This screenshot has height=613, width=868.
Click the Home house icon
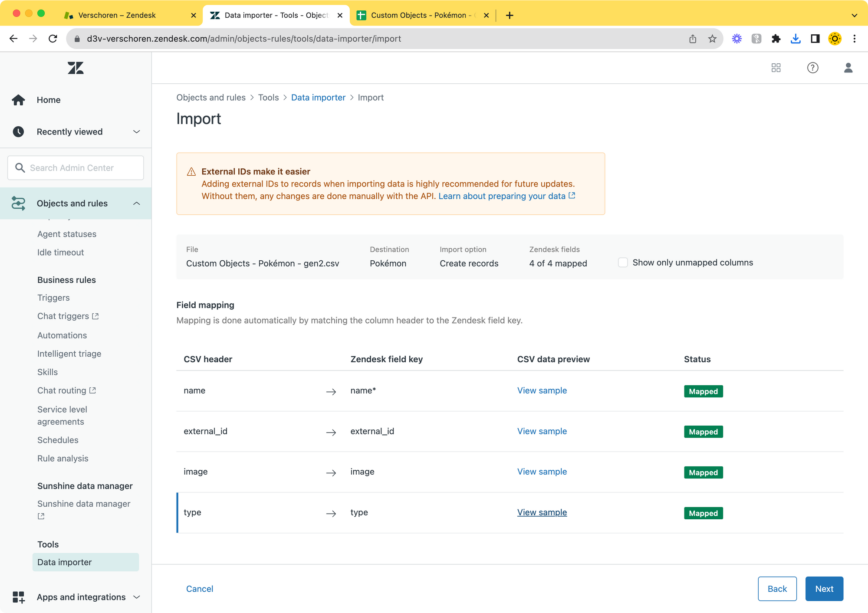point(18,100)
